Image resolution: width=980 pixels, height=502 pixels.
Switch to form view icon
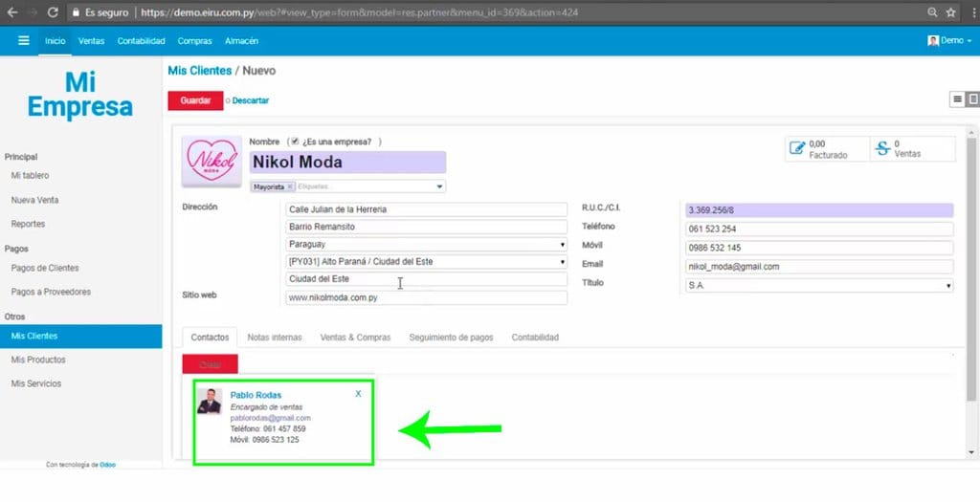pos(972,99)
